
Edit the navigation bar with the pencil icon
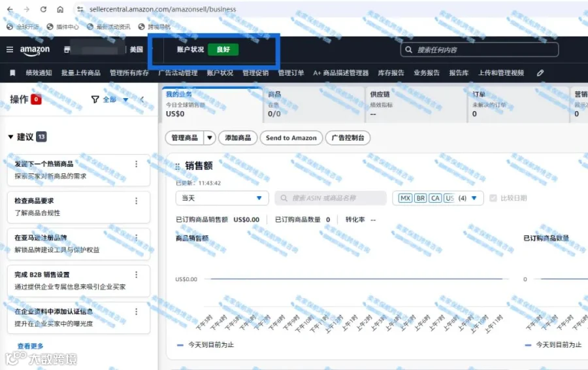point(540,73)
